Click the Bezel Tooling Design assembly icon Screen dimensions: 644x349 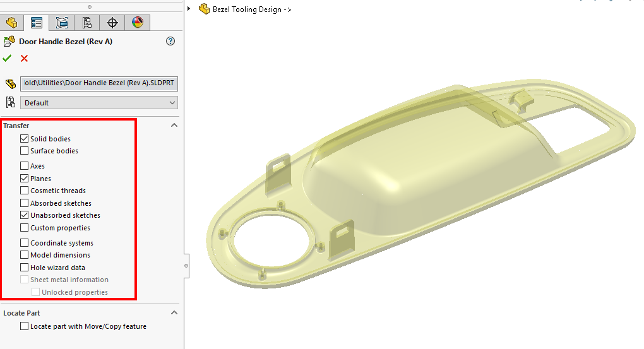[204, 9]
